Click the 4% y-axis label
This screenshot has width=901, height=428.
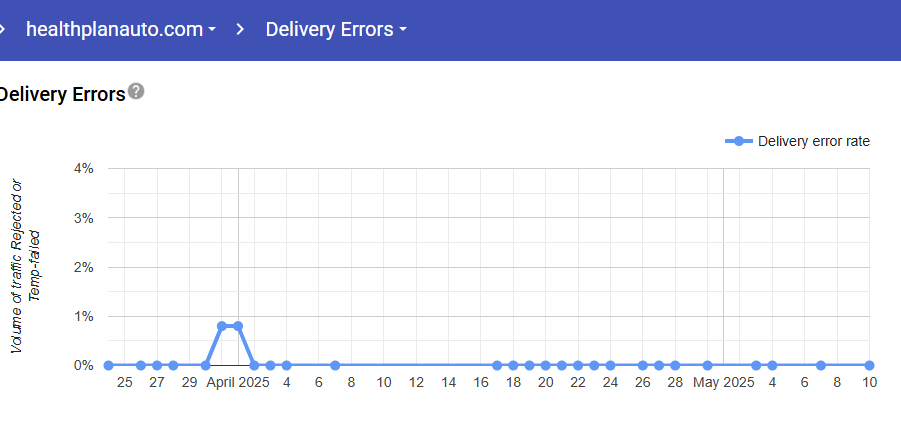[x=84, y=168]
